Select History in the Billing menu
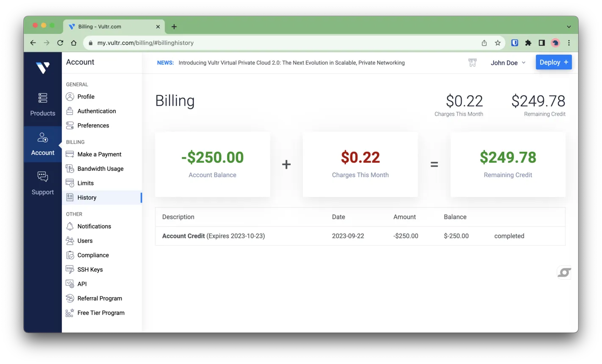602x364 pixels. [87, 197]
